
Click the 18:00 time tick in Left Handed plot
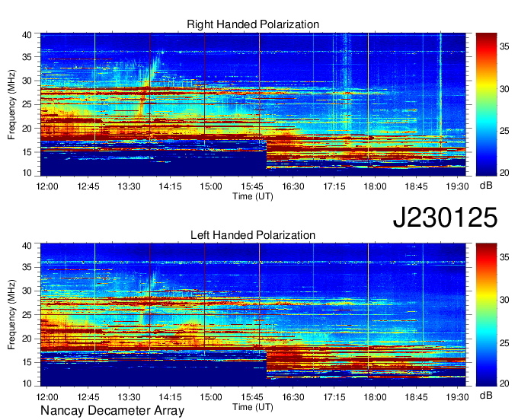tap(376, 397)
